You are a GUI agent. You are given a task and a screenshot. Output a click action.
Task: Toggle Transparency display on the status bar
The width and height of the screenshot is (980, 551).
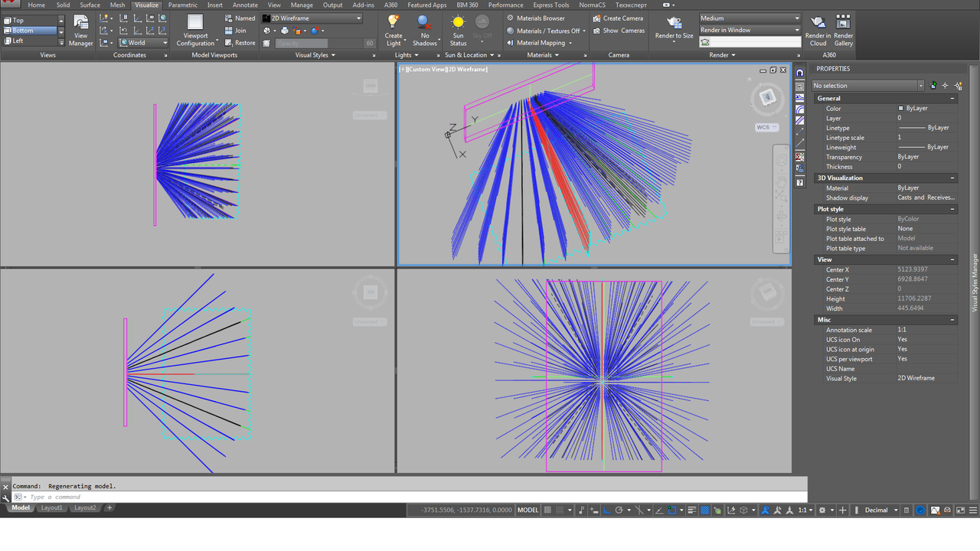point(704,510)
